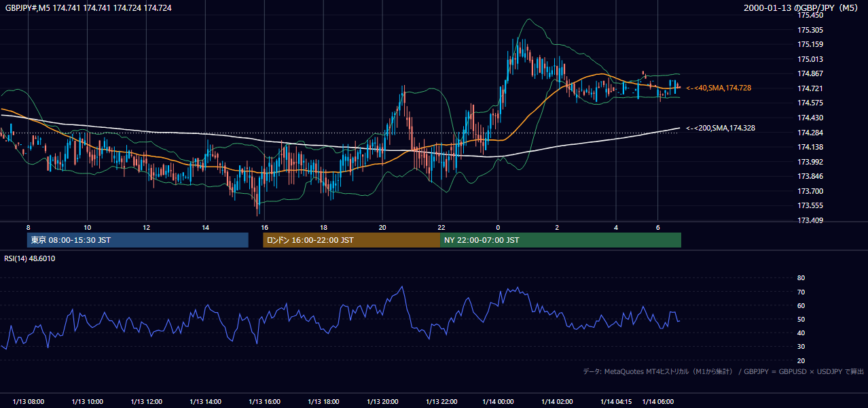Click the 173.992 price axis label
The width and height of the screenshot is (868, 408).
click(x=810, y=162)
